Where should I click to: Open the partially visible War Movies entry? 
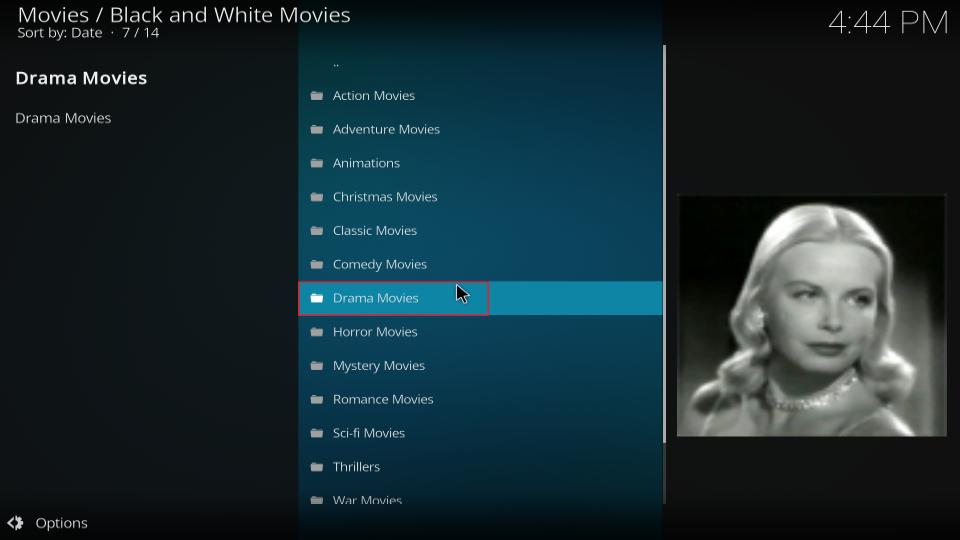(480, 495)
